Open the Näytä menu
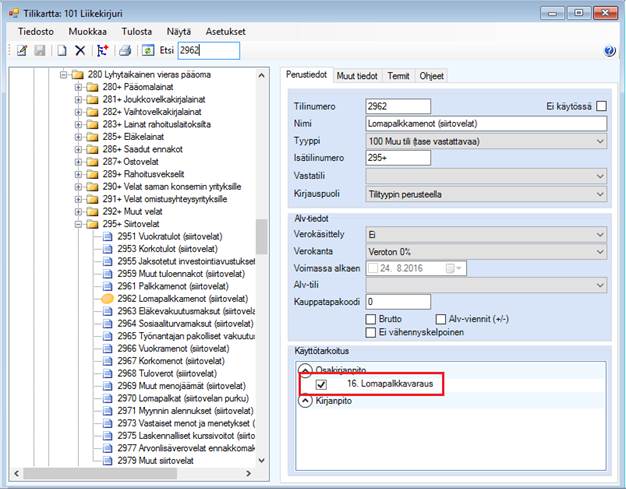This screenshot has width=626, height=489. tap(178, 32)
